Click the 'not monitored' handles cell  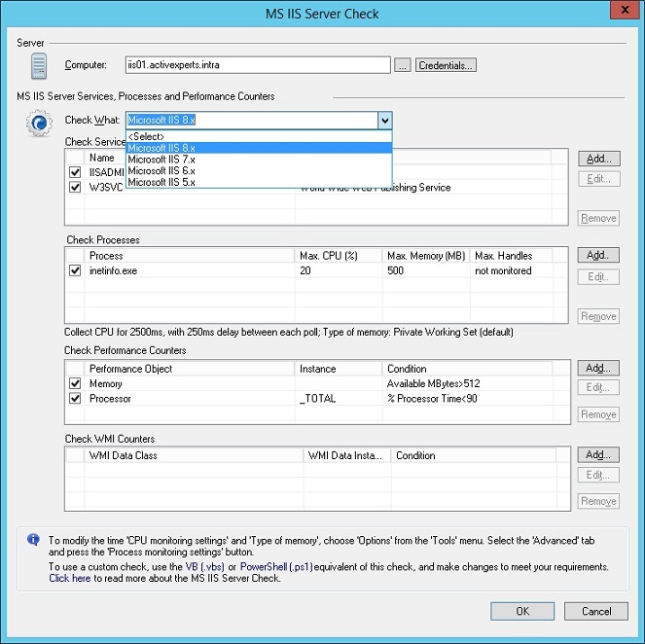(503, 270)
